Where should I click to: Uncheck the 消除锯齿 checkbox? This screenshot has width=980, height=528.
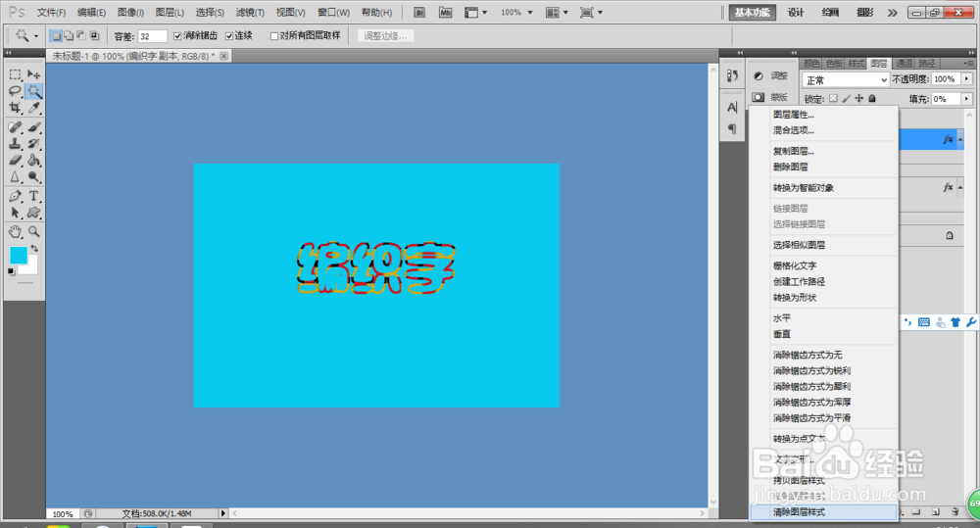pyautogui.click(x=177, y=36)
